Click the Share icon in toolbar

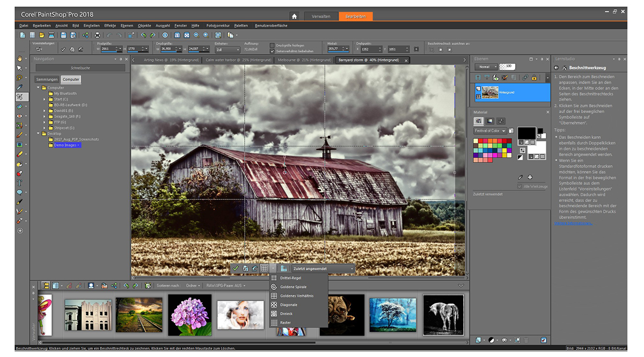coord(86,35)
